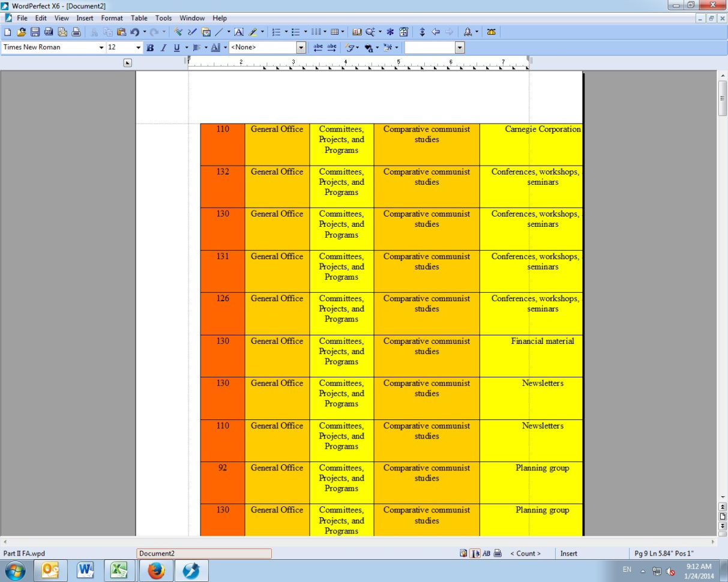Expand the paragraph style dropdown showing None
The image size is (728, 582).
(301, 47)
